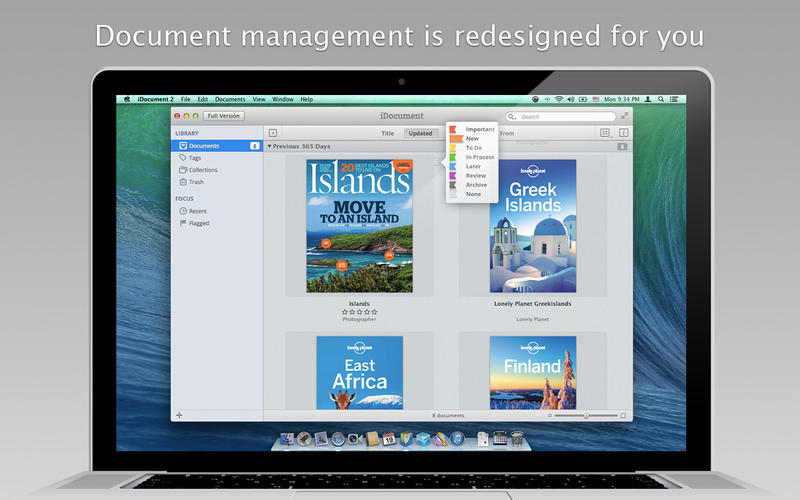
Task: Sort documents by Updated
Action: 420,133
